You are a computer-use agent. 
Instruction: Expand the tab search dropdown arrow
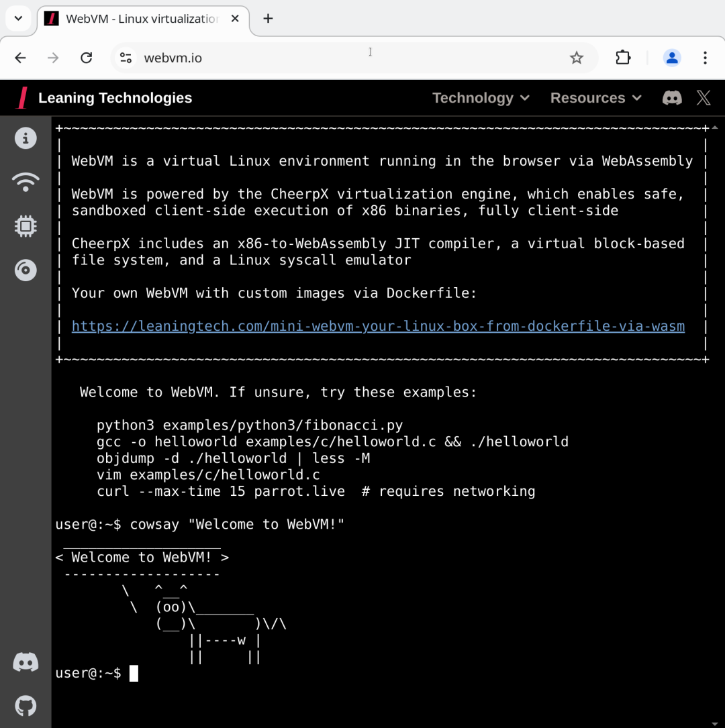pos(18,19)
